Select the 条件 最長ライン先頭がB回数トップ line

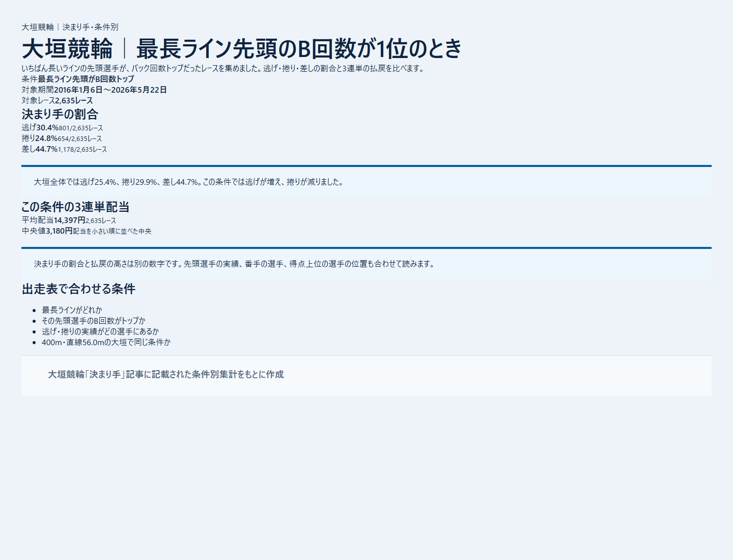pyautogui.click(x=78, y=79)
